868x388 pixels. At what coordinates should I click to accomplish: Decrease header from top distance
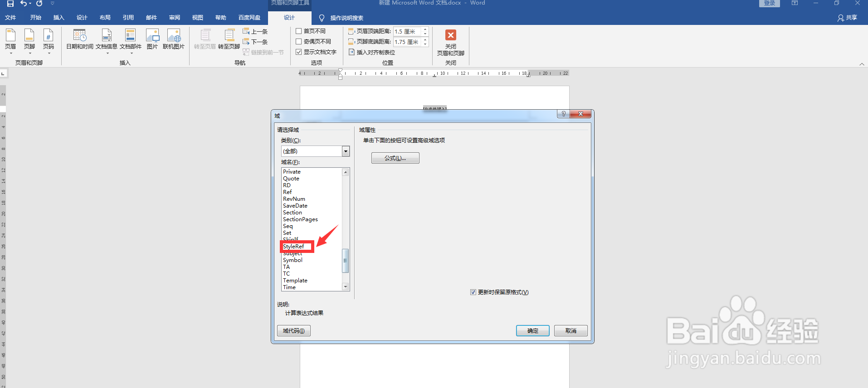[425, 34]
